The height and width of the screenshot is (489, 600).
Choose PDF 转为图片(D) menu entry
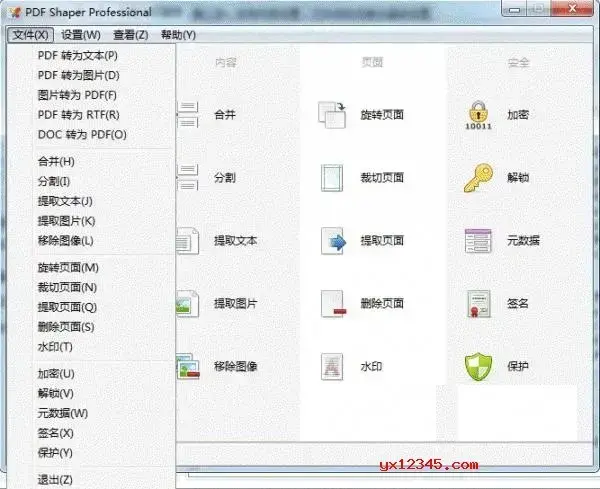[x=78, y=75]
